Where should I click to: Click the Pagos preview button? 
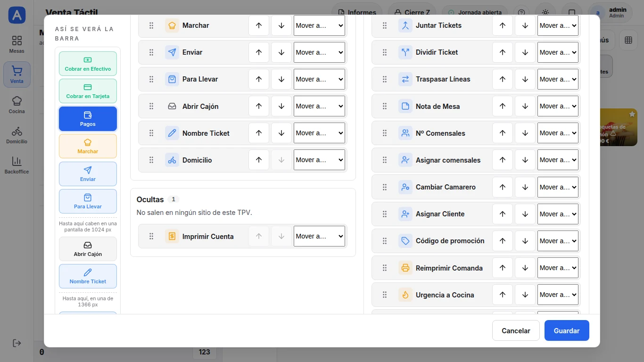click(88, 119)
